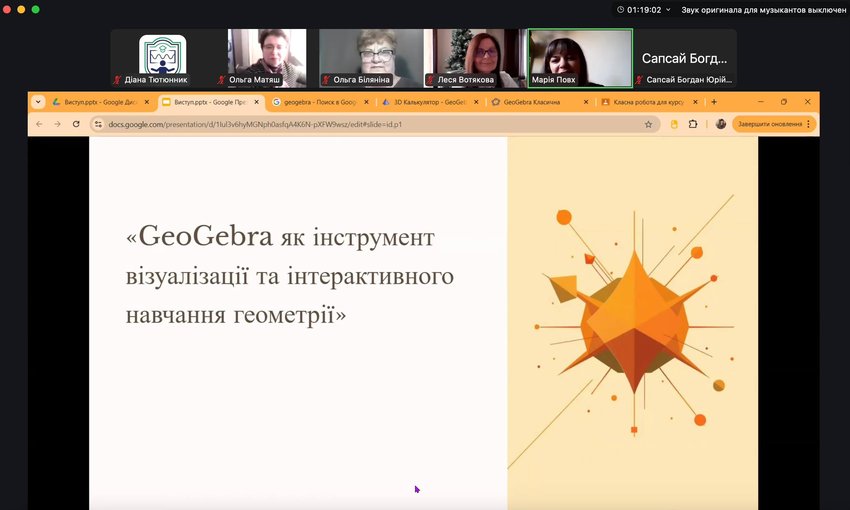This screenshot has width=850, height=510.
Task: Reload the presentation page
Action: pos(76,124)
